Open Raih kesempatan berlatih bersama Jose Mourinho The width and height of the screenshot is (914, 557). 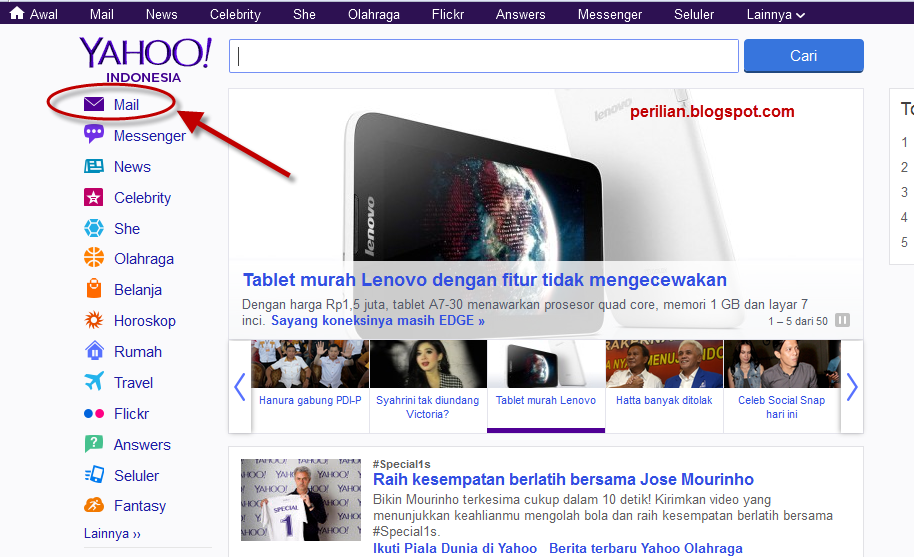[563, 480]
